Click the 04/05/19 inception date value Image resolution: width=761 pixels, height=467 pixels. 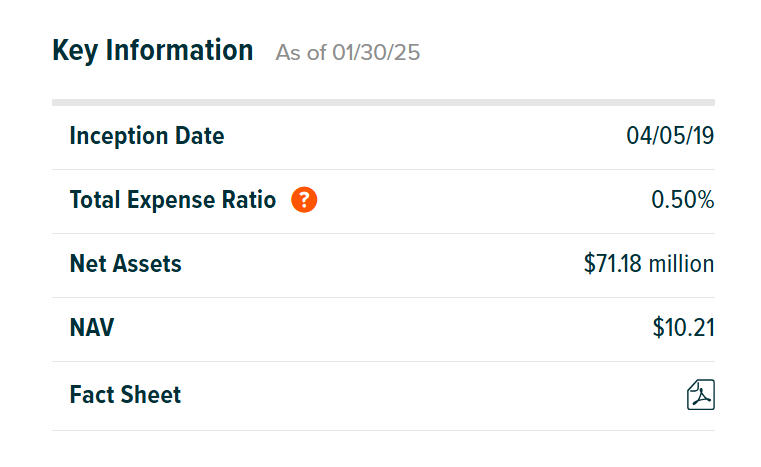(x=670, y=136)
